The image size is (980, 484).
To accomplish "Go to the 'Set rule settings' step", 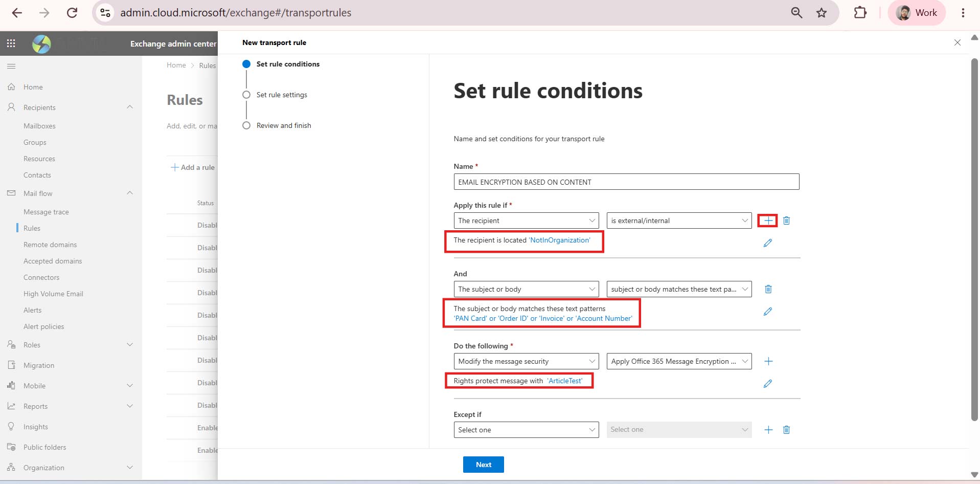I will pos(282,95).
